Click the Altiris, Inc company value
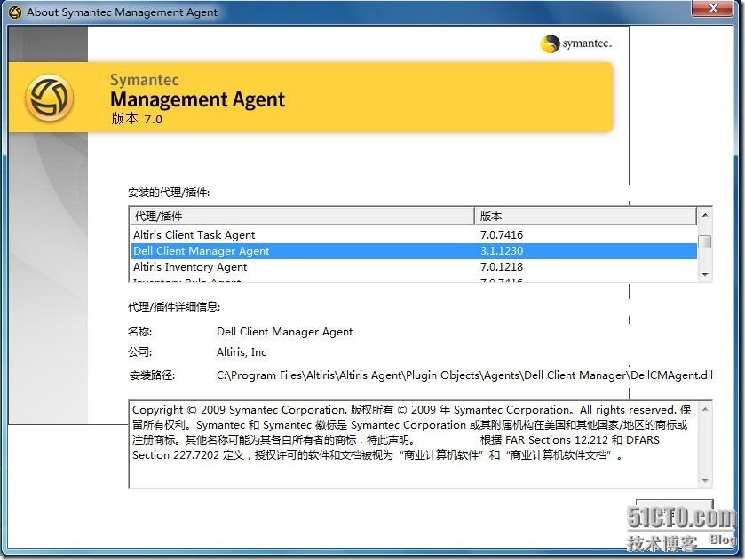 pos(242,352)
